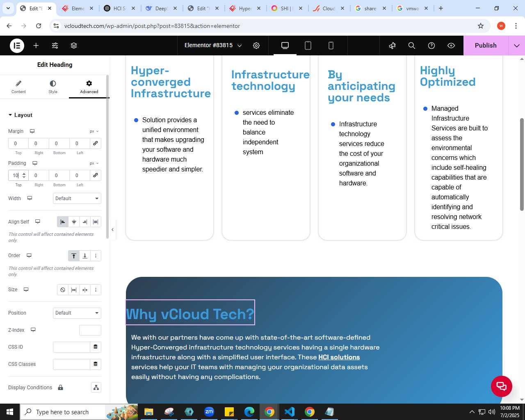Choose custom Order option dots
Viewport: 525px width, 420px height.
click(96, 256)
